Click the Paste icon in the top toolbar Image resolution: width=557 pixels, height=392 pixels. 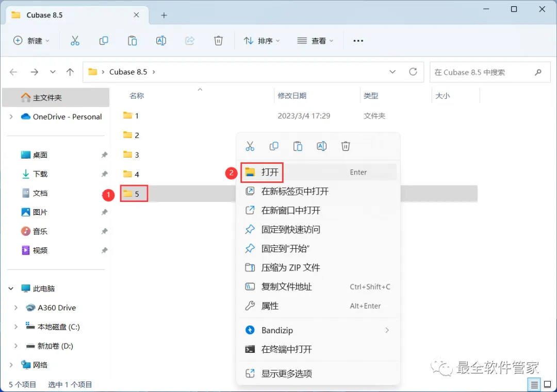coord(132,41)
